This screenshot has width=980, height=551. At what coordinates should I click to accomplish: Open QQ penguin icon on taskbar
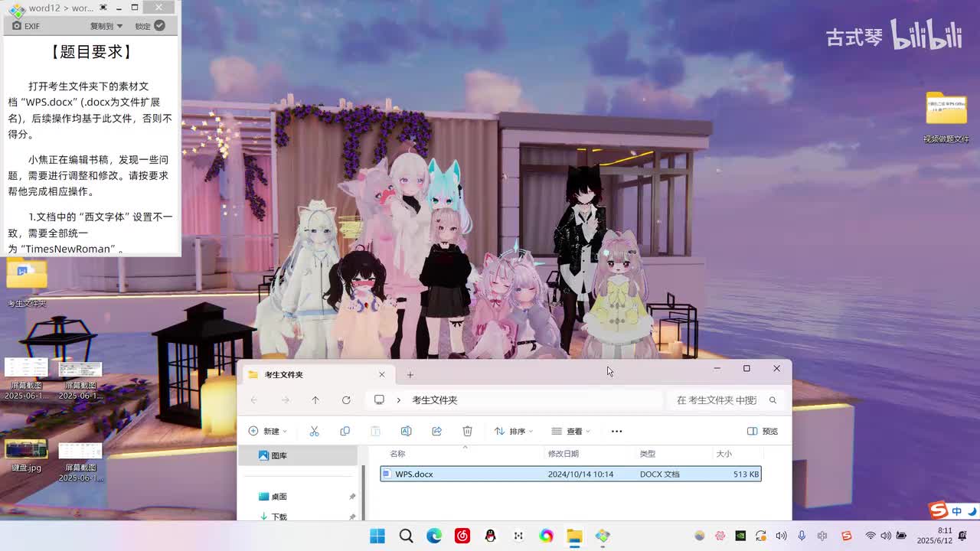coord(490,536)
